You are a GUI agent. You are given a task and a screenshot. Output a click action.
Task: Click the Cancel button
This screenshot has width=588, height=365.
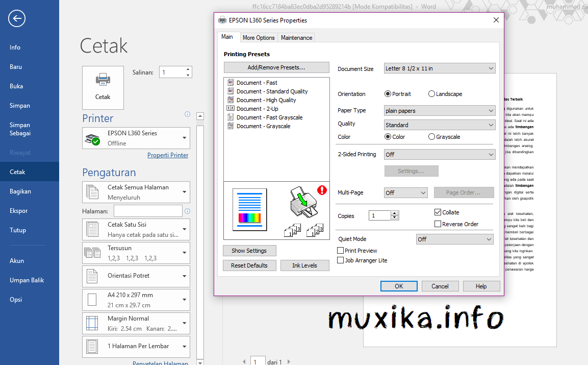coord(440,286)
